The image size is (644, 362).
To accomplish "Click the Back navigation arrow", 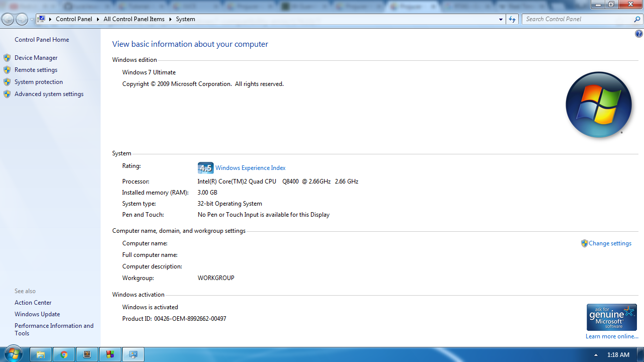I will (8, 19).
